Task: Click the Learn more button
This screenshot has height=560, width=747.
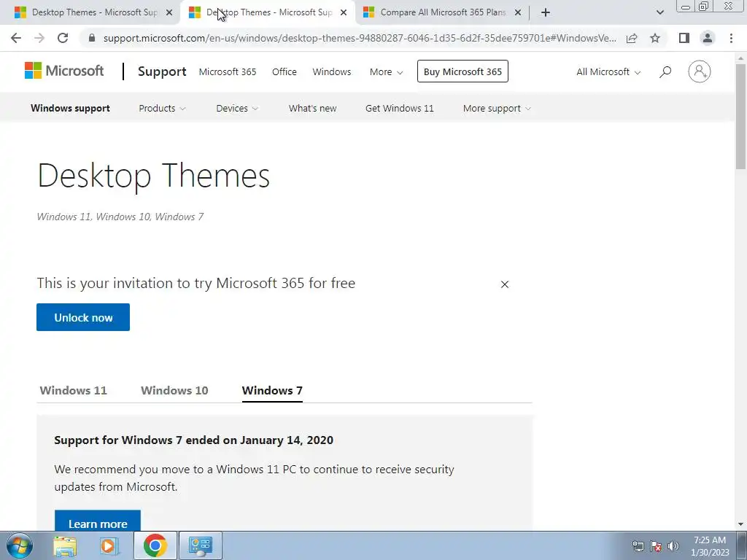Action: point(98,521)
